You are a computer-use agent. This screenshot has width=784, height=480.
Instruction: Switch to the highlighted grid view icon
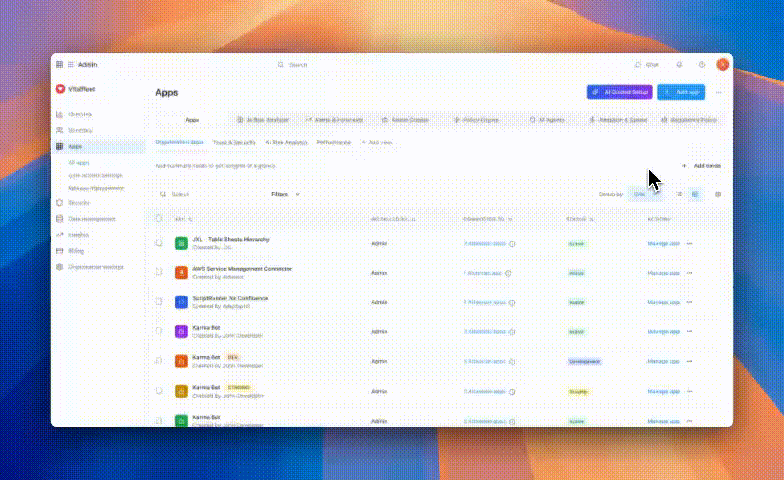[694, 194]
